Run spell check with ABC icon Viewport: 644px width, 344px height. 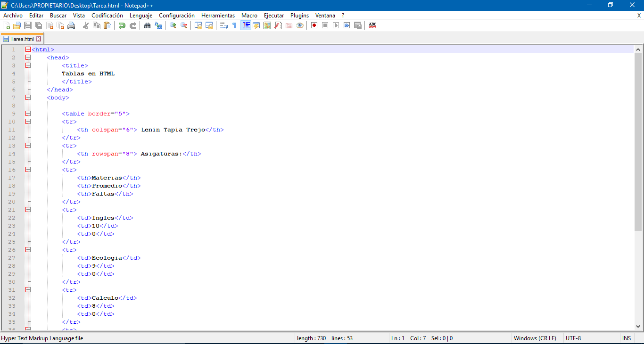tap(372, 25)
